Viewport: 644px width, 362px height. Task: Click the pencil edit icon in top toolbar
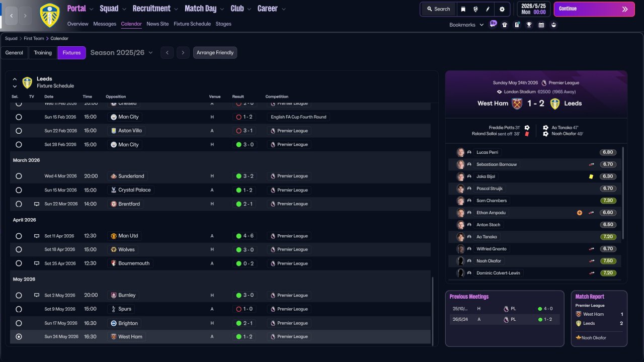click(488, 9)
